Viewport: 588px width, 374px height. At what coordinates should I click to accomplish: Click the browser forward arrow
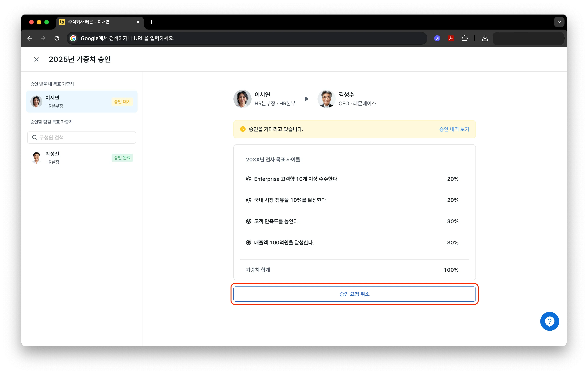[x=43, y=38]
